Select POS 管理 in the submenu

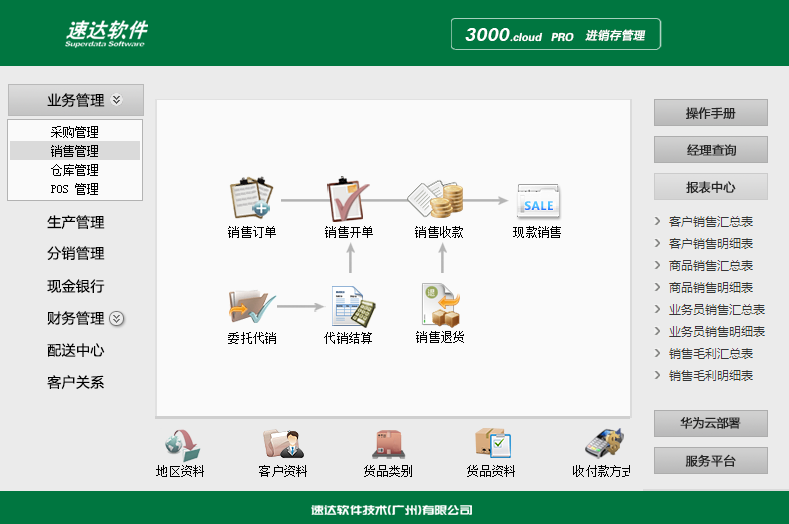point(75,189)
